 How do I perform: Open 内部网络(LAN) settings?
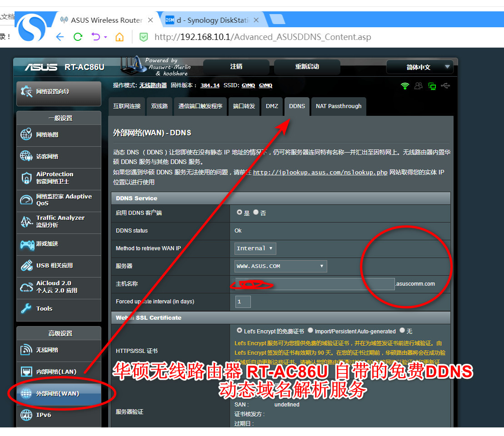click(59, 372)
